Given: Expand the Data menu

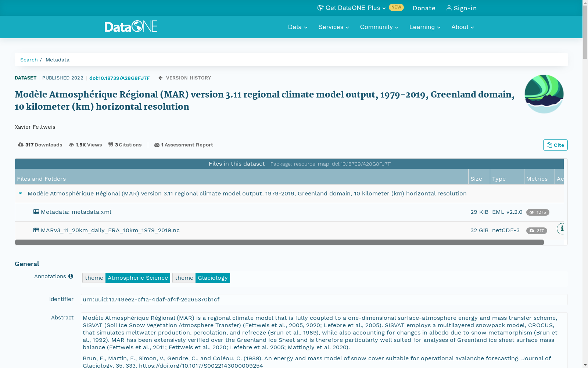Looking at the screenshot, I should (298, 27).
